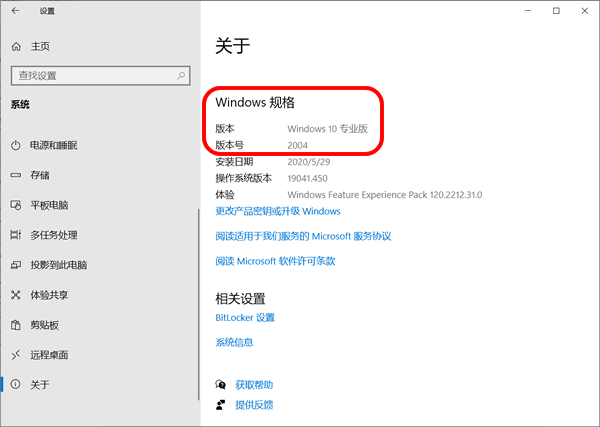
Task: Click the remote desktop icon beside 远程桌面
Action: 16,355
